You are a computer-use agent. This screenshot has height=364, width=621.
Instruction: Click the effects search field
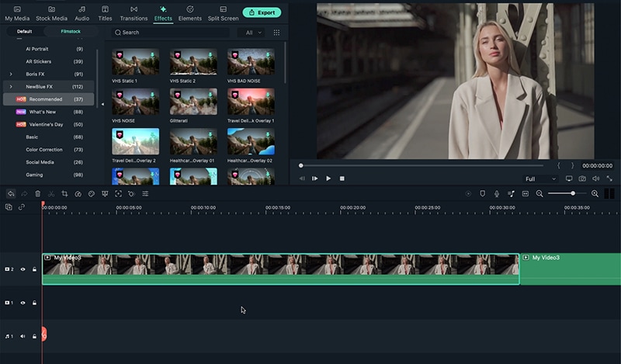pos(170,33)
